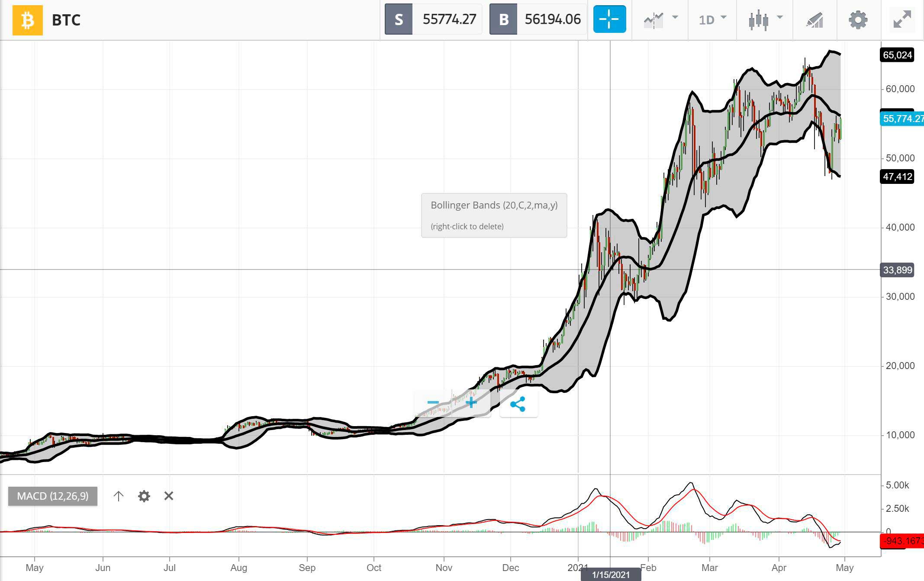Open the indicators/studies chart icon

coord(654,20)
